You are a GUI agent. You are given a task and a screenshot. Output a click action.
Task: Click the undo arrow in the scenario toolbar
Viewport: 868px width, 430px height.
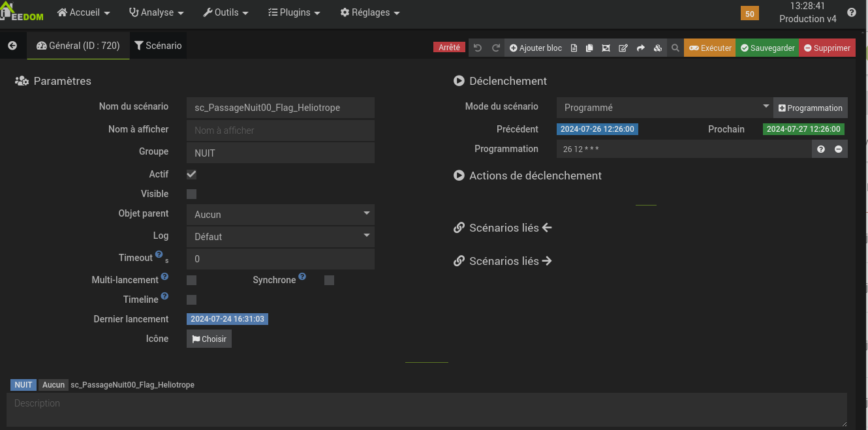[478, 48]
